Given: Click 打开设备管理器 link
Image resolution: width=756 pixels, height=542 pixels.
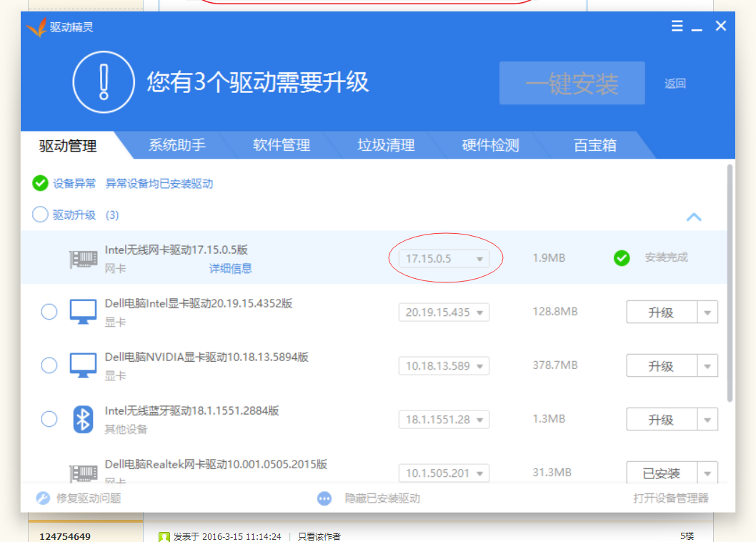Looking at the screenshot, I should click(x=671, y=498).
